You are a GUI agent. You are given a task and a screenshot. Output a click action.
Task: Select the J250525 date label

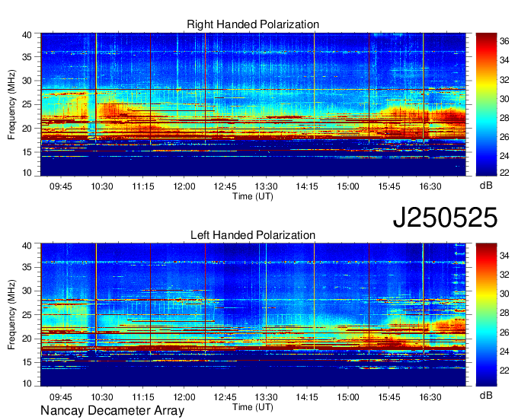pyautogui.click(x=445, y=218)
